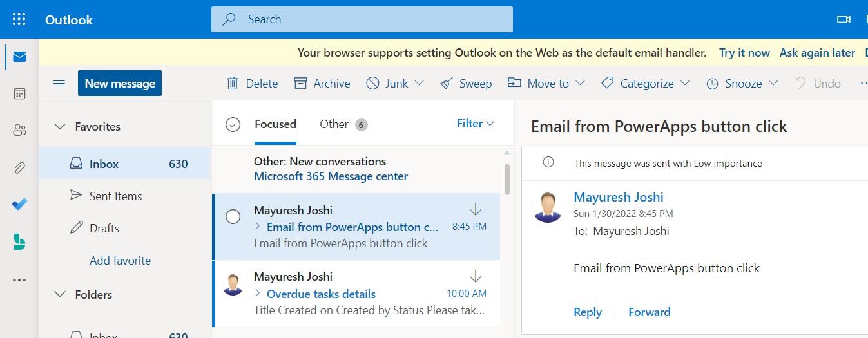The height and width of the screenshot is (338, 868).
Task: Click the New message button
Action: coord(120,84)
